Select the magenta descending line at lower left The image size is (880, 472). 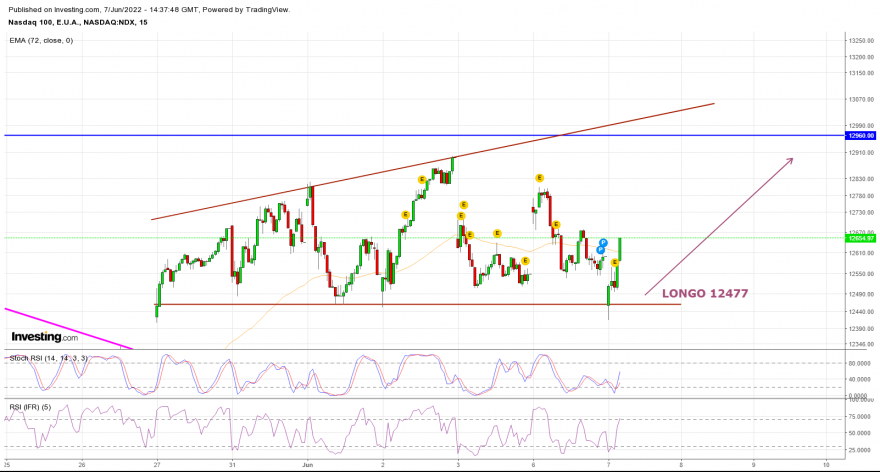[68, 328]
